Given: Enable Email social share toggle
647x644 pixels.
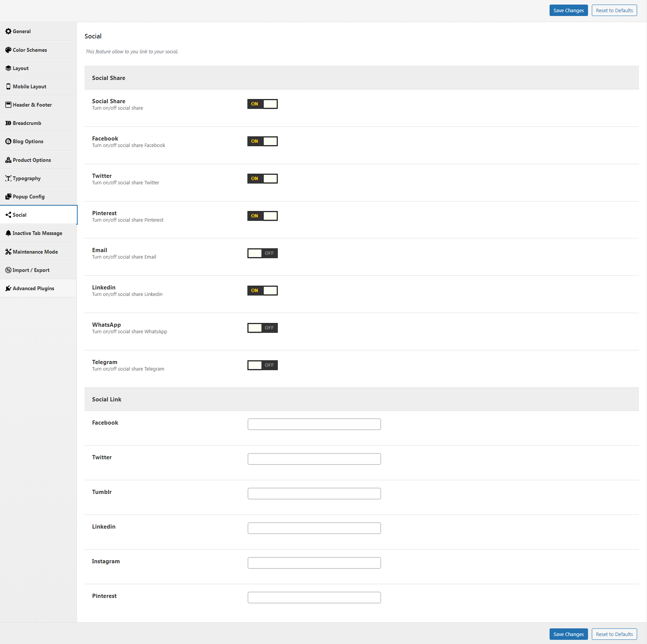Looking at the screenshot, I should click(262, 253).
